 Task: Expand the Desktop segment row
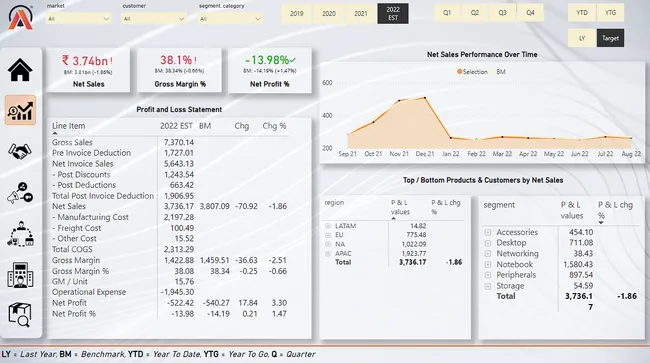[x=488, y=243]
